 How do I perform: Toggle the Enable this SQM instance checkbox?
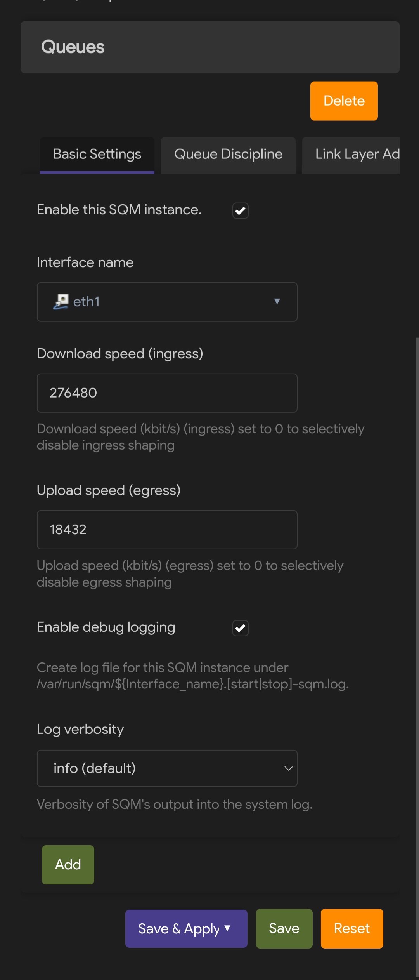(x=241, y=211)
